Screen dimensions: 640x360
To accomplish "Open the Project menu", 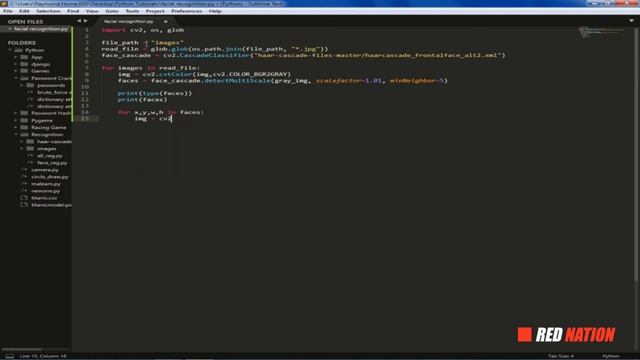I will [x=155, y=11].
